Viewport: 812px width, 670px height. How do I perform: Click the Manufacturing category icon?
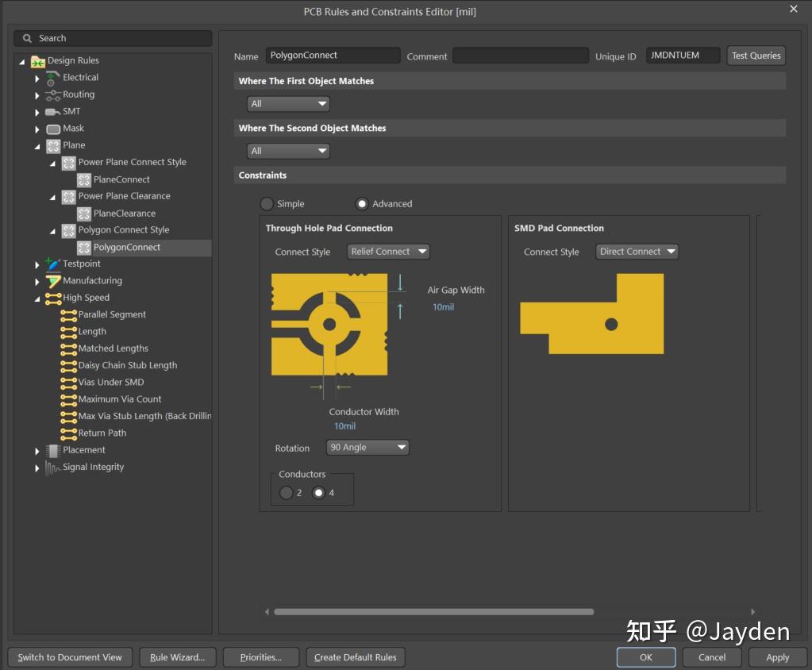click(x=53, y=281)
